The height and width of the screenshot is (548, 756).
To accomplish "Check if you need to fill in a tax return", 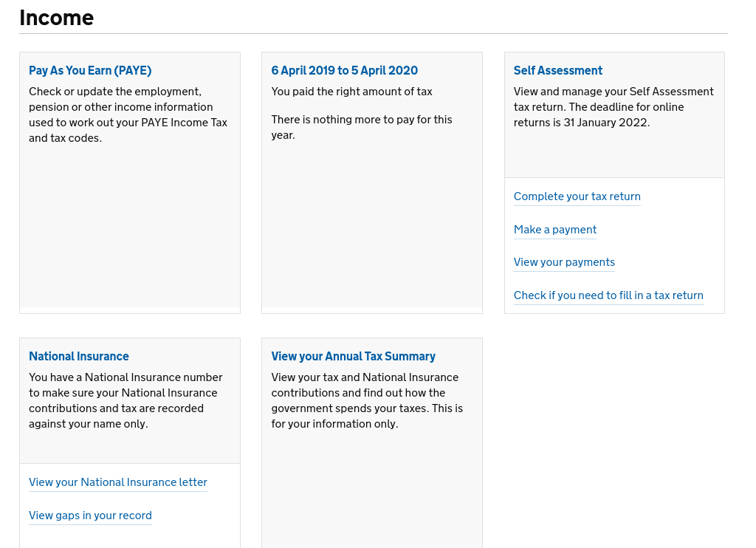I will point(608,295).
